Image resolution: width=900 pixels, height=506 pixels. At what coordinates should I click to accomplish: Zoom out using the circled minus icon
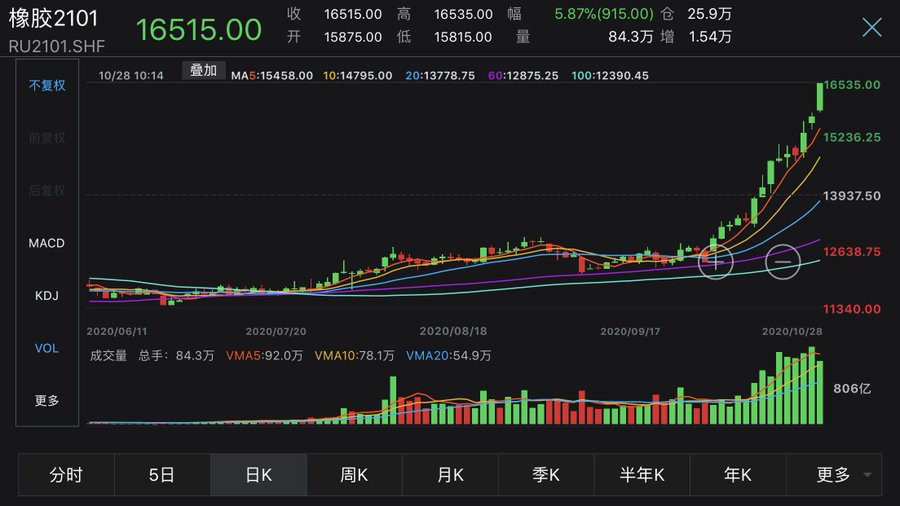(x=783, y=261)
